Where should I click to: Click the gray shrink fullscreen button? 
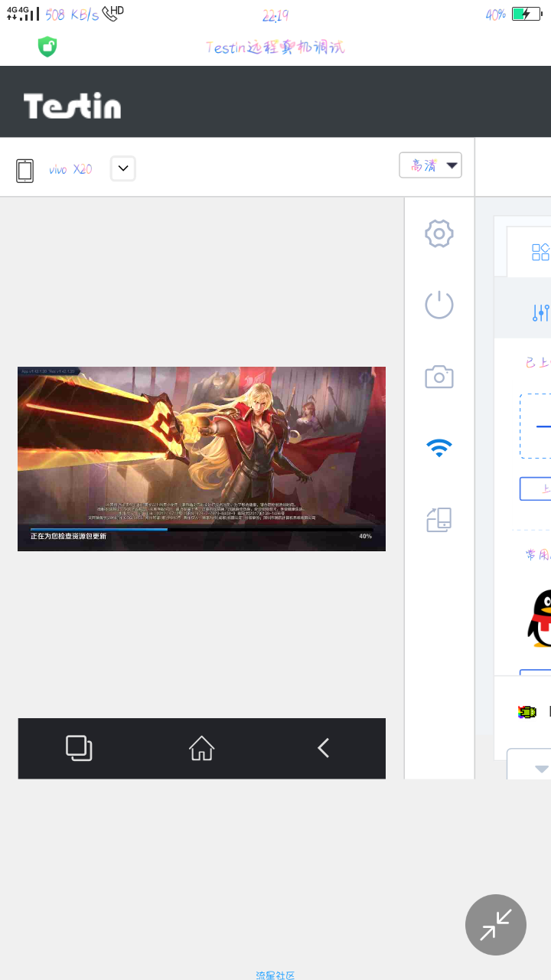coord(496,925)
